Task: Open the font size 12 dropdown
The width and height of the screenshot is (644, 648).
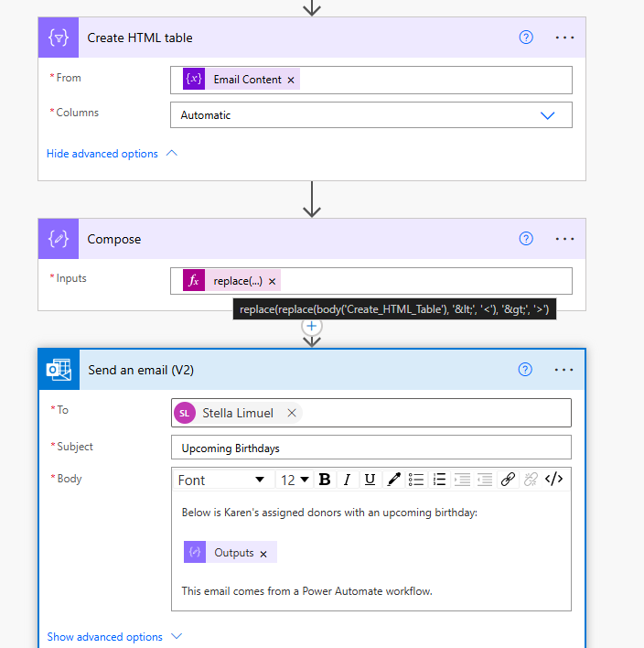Action: point(295,480)
